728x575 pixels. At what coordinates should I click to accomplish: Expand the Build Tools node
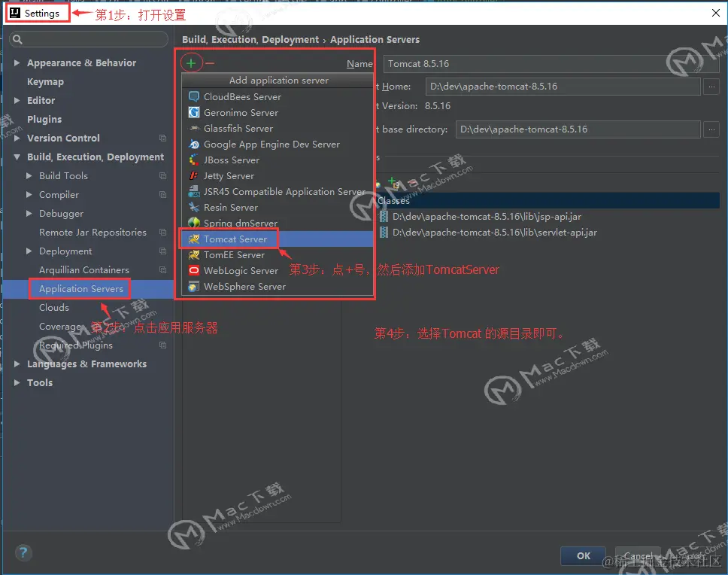(29, 175)
